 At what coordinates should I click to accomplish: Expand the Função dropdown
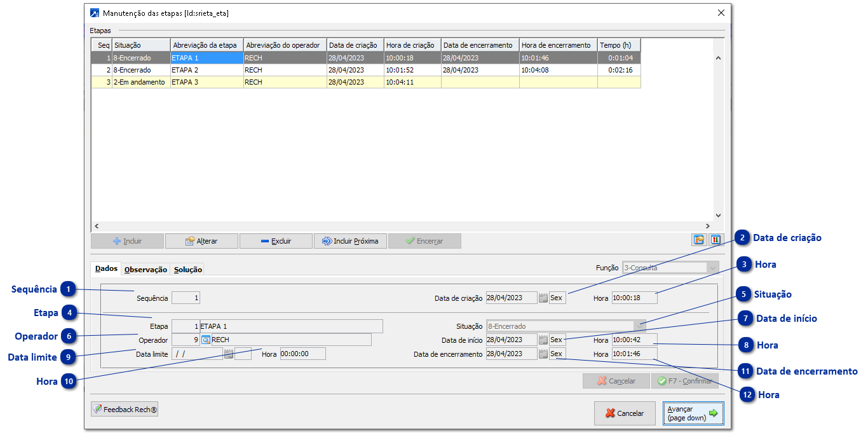713,268
